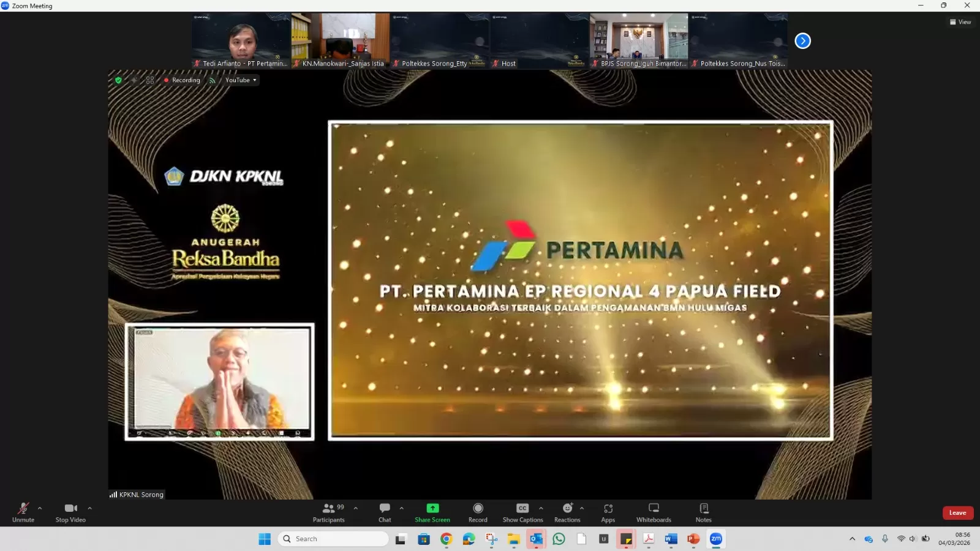Image resolution: width=980 pixels, height=551 pixels.
Task: Click the battery icon in tray
Action: coord(925,539)
